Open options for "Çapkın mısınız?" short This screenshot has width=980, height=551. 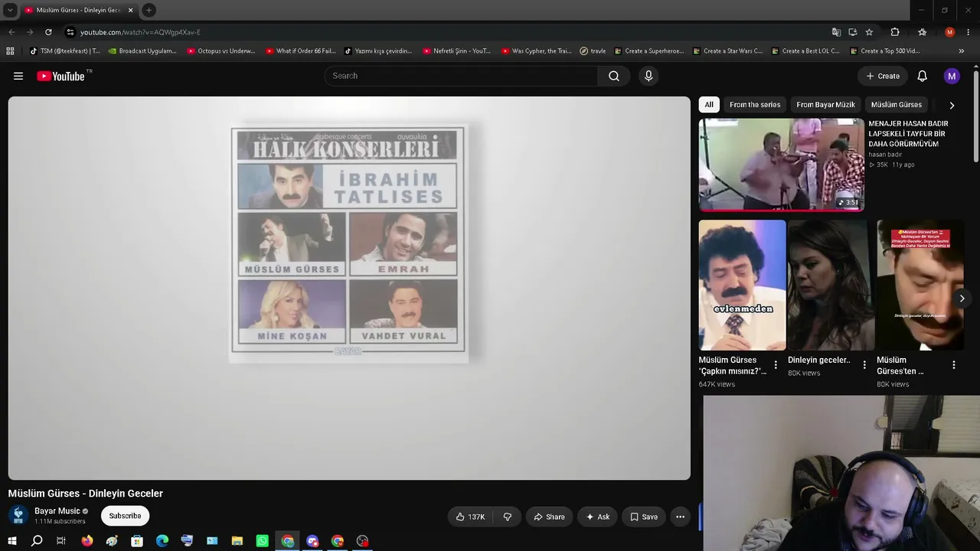coord(776,365)
